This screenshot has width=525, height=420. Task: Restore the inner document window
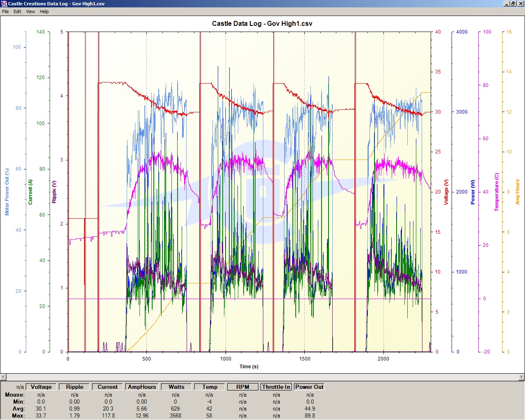click(513, 4)
